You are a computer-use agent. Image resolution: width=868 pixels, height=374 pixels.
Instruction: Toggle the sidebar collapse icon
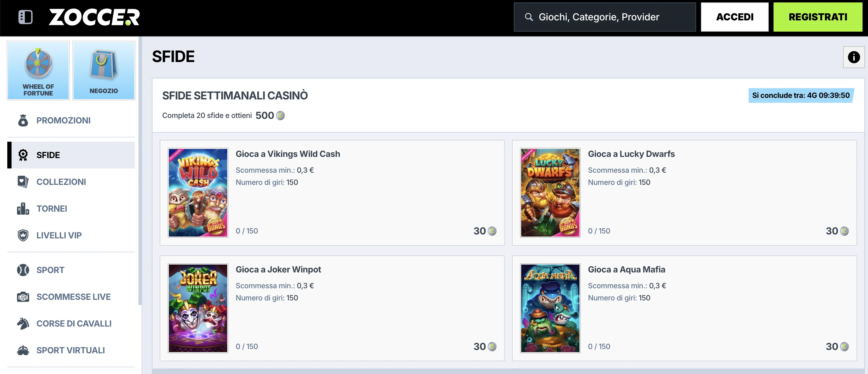click(25, 17)
